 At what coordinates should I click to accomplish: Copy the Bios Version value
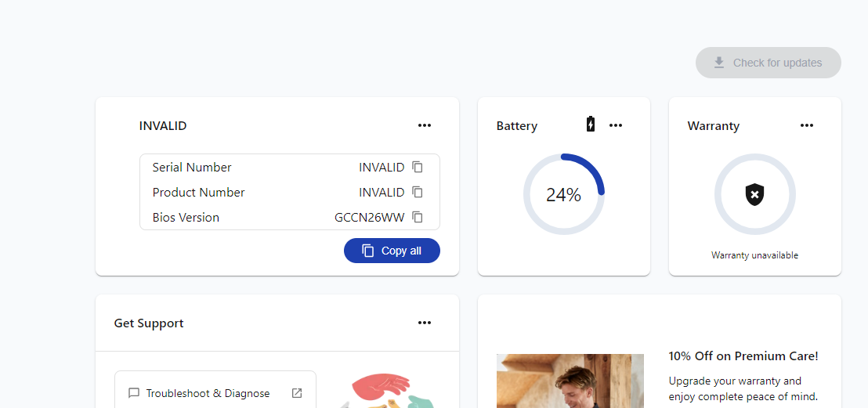pos(418,217)
